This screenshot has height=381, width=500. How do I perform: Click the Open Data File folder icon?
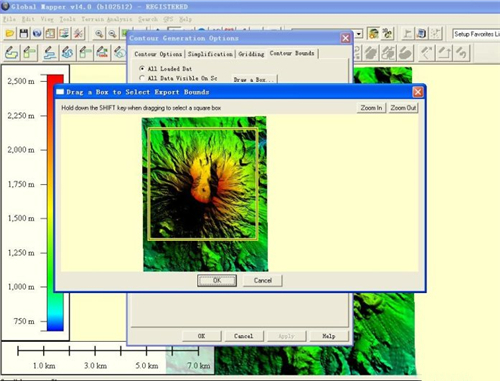10,33
